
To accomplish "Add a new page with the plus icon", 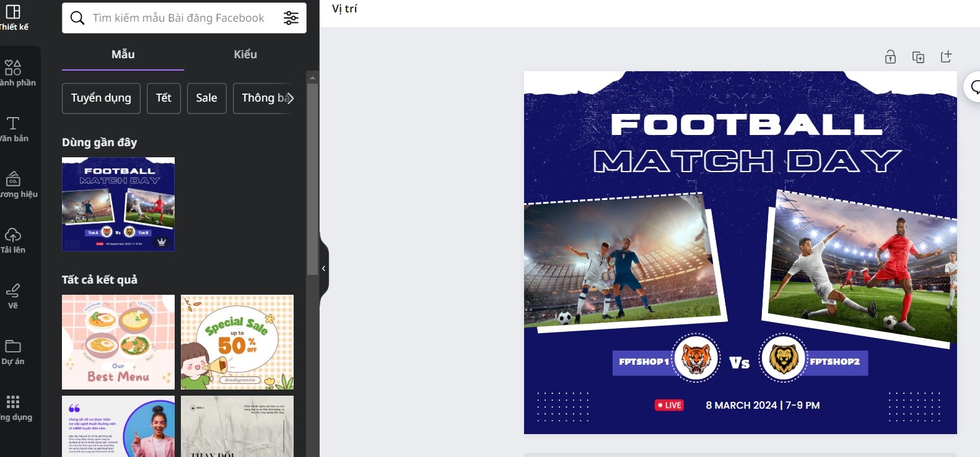I will pyautogui.click(x=946, y=57).
